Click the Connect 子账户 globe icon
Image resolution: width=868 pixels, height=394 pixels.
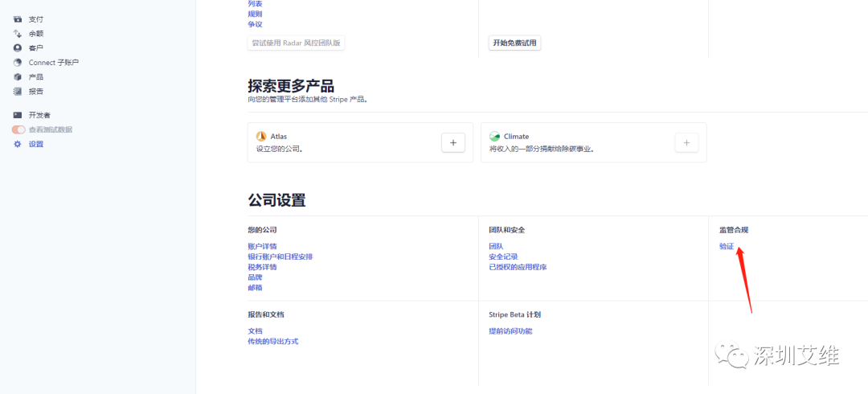pyautogui.click(x=18, y=63)
